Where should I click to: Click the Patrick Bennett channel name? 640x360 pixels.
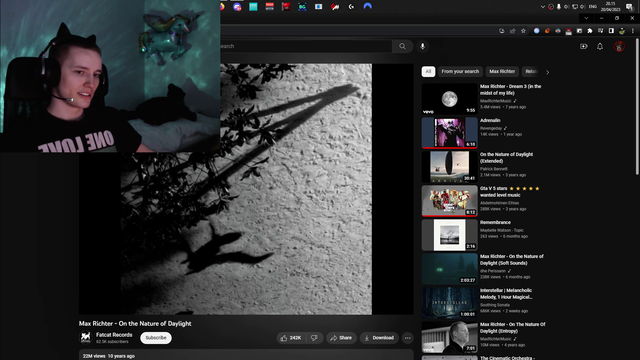point(494,169)
